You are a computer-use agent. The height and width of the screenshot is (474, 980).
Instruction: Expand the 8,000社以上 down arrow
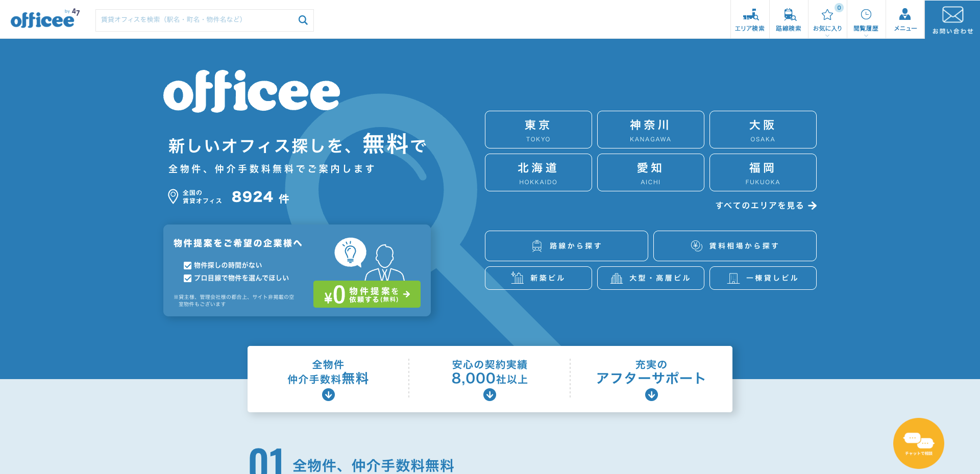click(489, 394)
